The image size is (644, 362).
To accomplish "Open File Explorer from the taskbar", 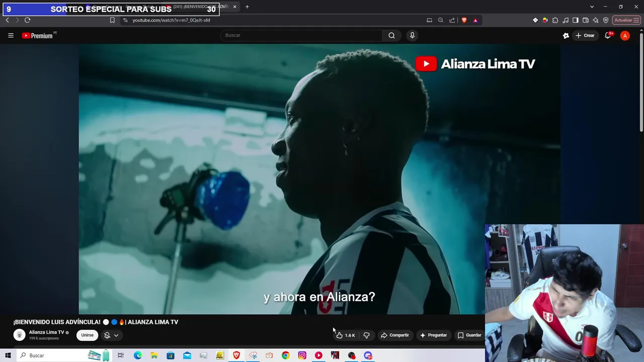I will [154, 355].
